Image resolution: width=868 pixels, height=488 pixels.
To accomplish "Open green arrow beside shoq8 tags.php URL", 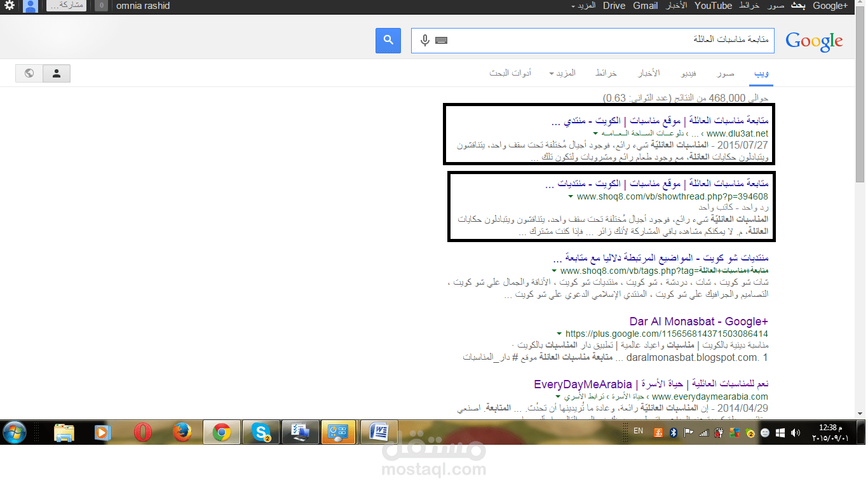I will pos(555,271).
